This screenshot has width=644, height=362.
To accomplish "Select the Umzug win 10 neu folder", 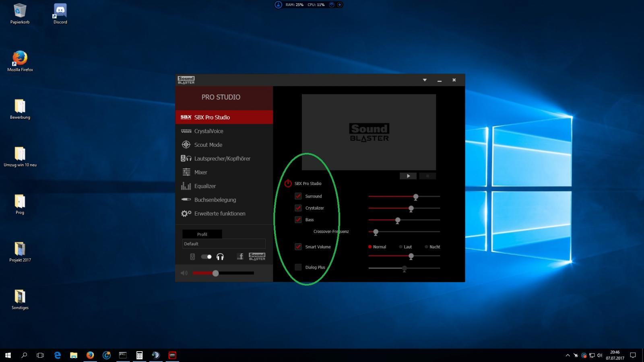I will [20, 156].
